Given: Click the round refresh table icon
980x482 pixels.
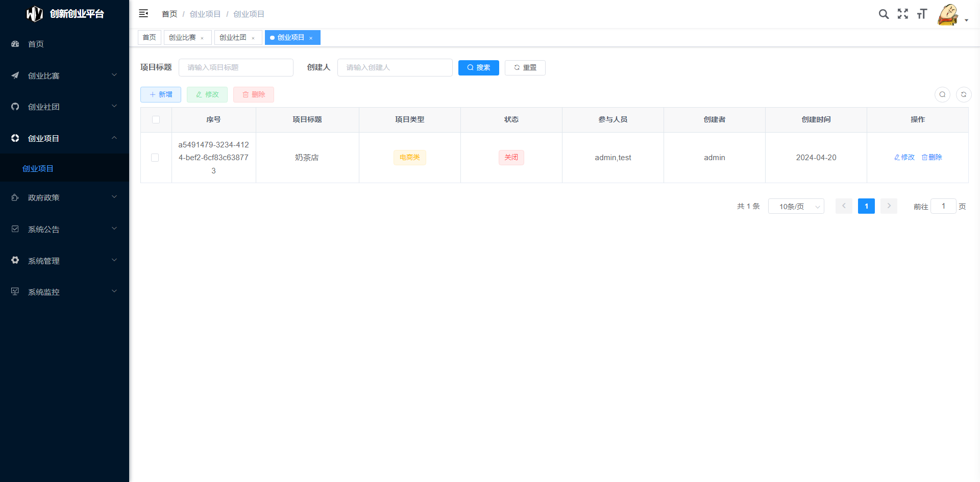Looking at the screenshot, I should tap(964, 94).
